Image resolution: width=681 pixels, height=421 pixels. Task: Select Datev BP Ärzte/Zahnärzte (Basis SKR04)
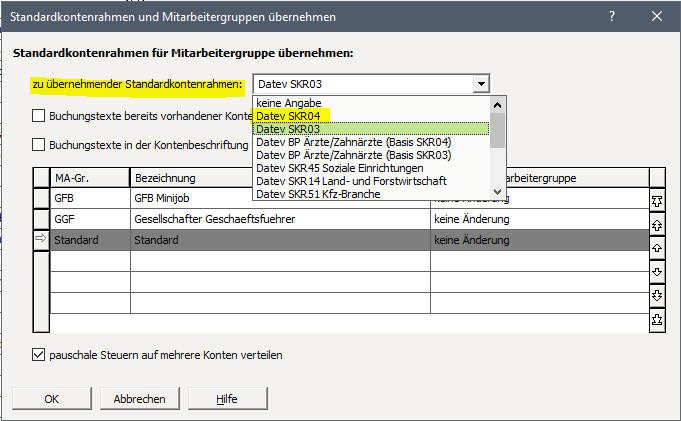371,142
